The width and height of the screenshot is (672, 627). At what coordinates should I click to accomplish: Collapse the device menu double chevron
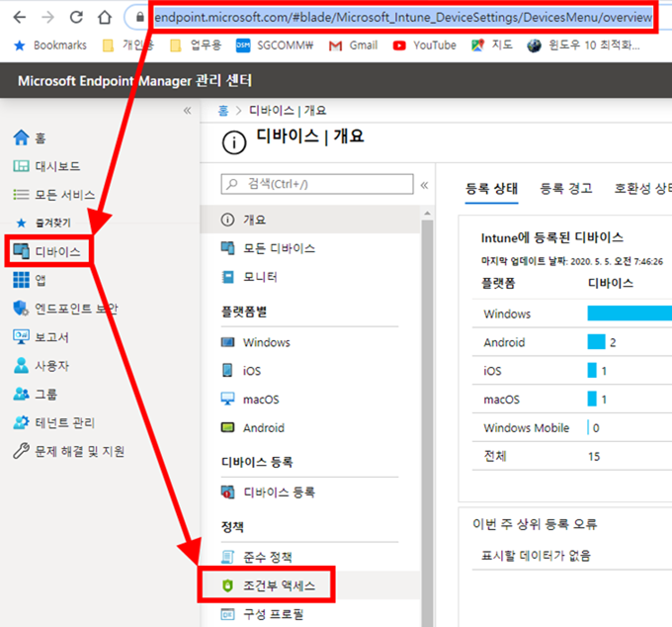pos(424,185)
